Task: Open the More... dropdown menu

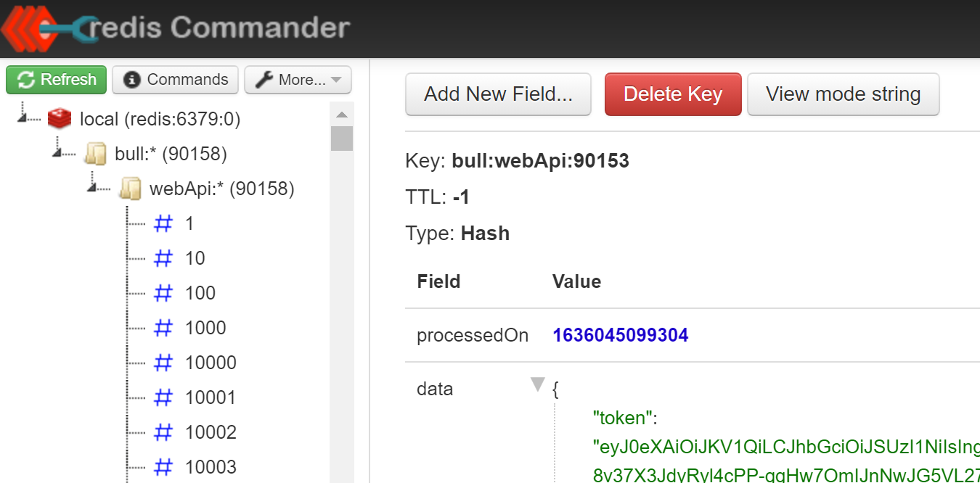Action: 298,80
